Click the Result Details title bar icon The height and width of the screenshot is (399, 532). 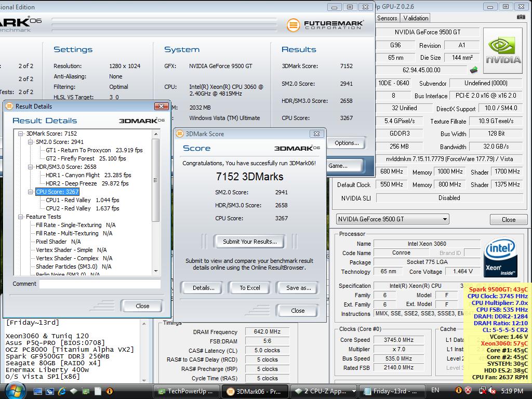[x=9, y=106]
